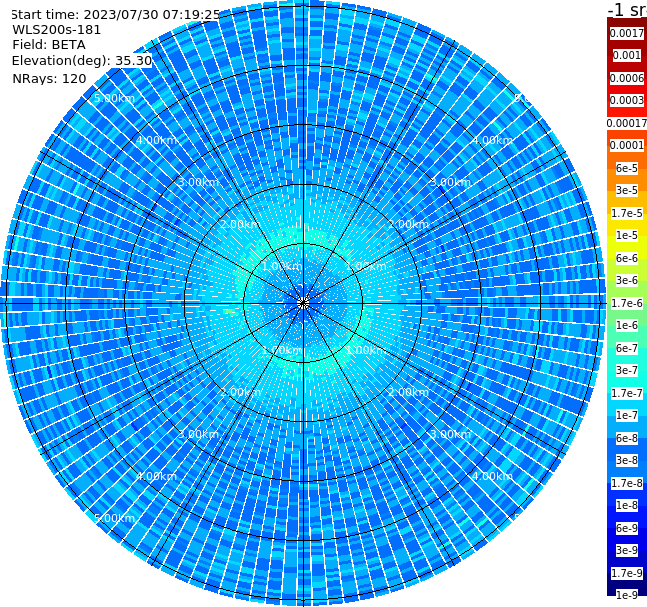The image size is (647, 607).
Task: Select the 0.001 colorbar tick label
Action: tap(627, 55)
